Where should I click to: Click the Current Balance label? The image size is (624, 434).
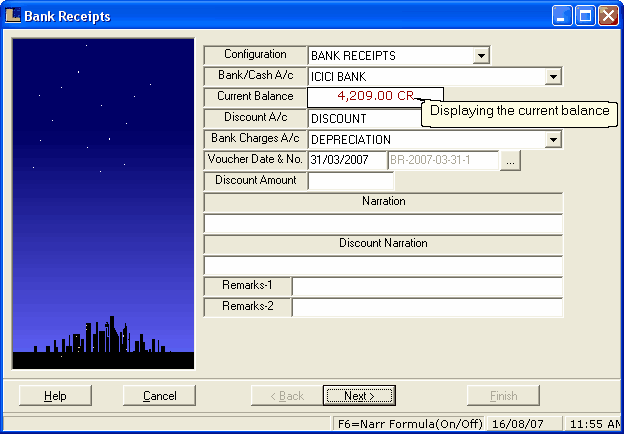pos(255,97)
